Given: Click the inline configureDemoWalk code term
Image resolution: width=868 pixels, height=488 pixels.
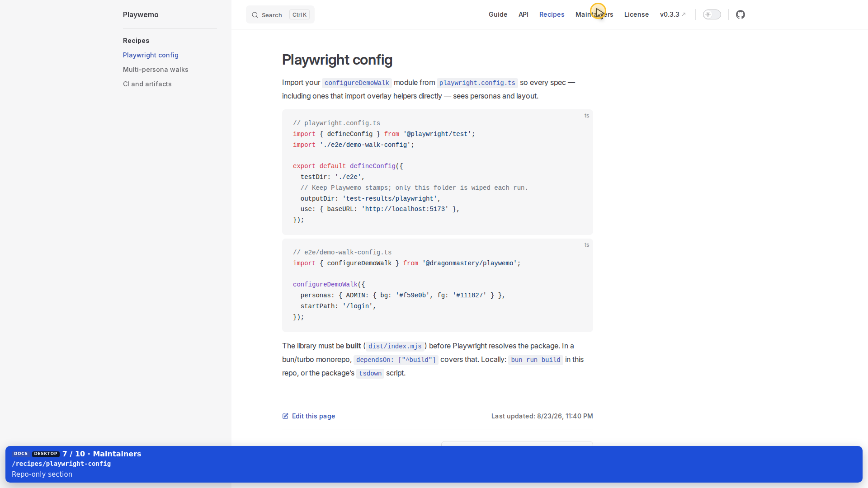Looking at the screenshot, I should [357, 83].
